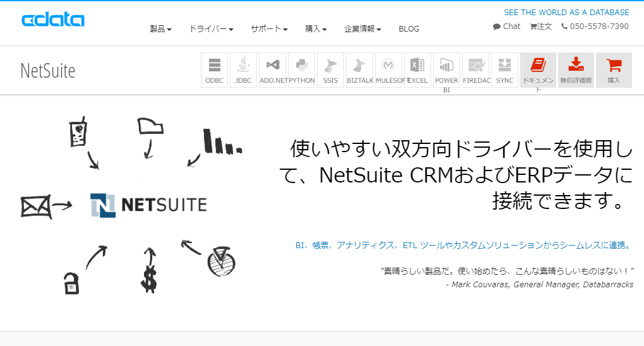This screenshot has height=346, width=644.
Task: Select the MuleSoft connector icon
Action: pyautogui.click(x=388, y=70)
